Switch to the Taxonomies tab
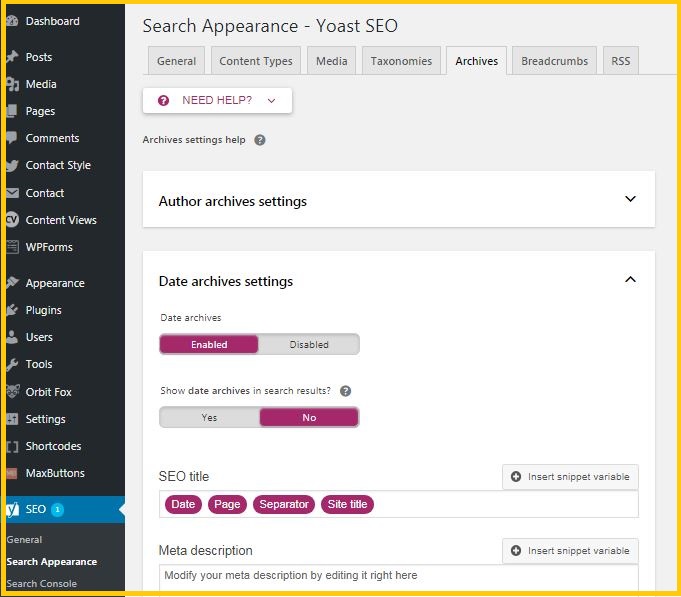681x597 pixels. click(401, 61)
